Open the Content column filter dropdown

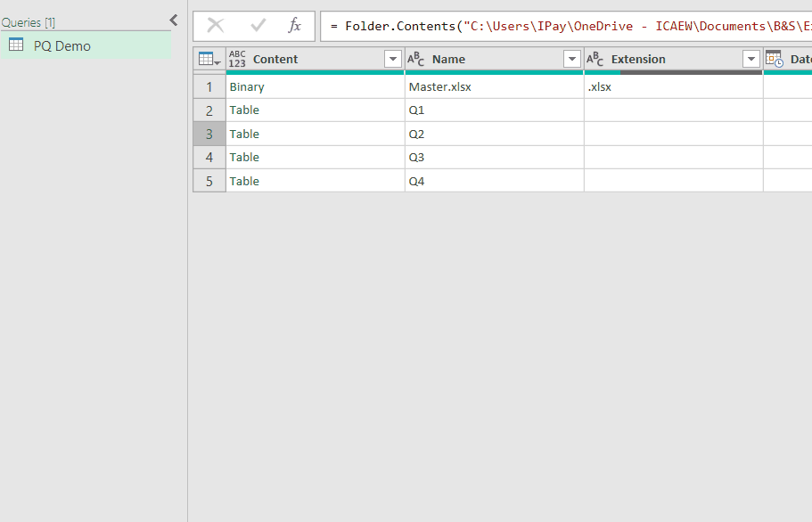[x=392, y=60]
